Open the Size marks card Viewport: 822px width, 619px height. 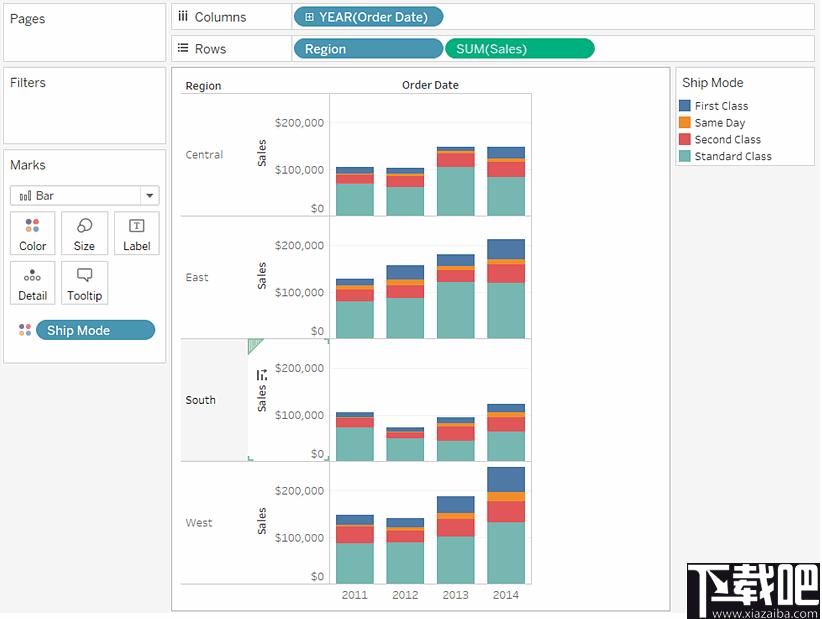84,233
